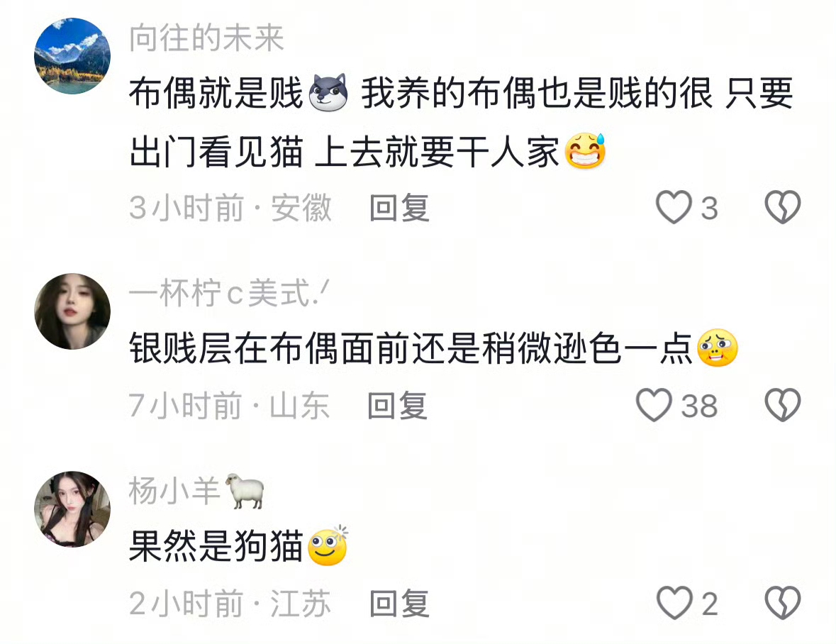Dislike the comment by 一杯柠c美式
This screenshot has height=644, width=836.
tap(783, 405)
